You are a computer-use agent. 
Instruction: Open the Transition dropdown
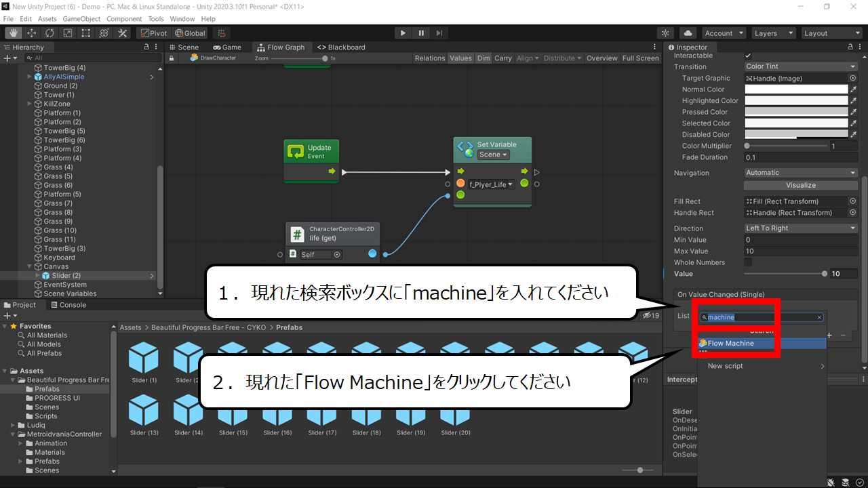tap(801, 66)
